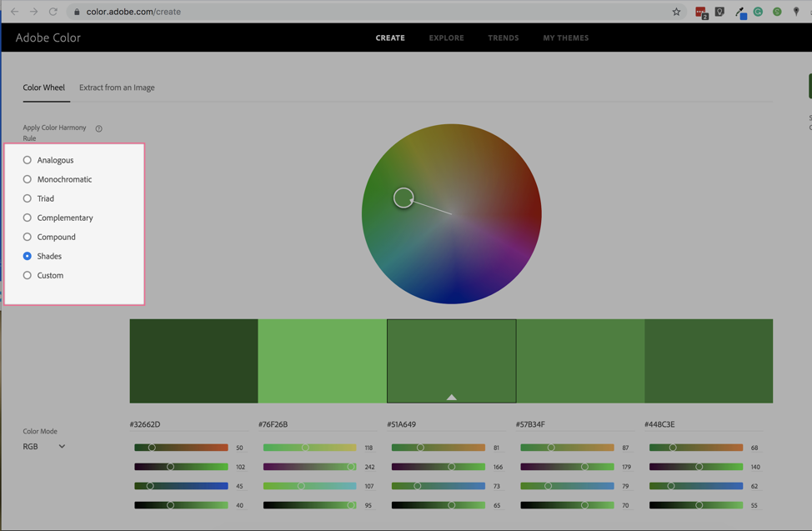Click the Grammarly extension icon

[x=758, y=12]
